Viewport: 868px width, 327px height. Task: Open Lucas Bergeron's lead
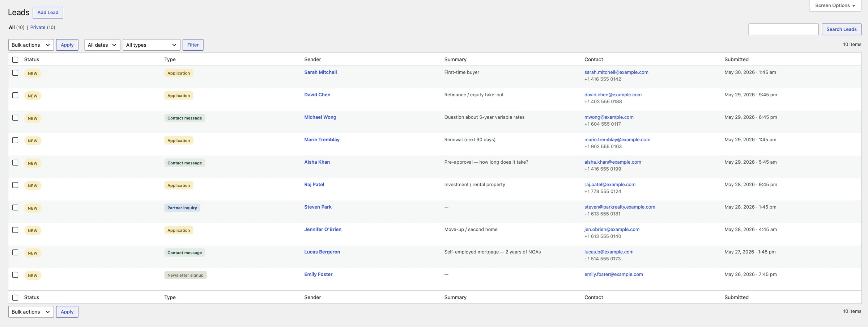(322, 252)
